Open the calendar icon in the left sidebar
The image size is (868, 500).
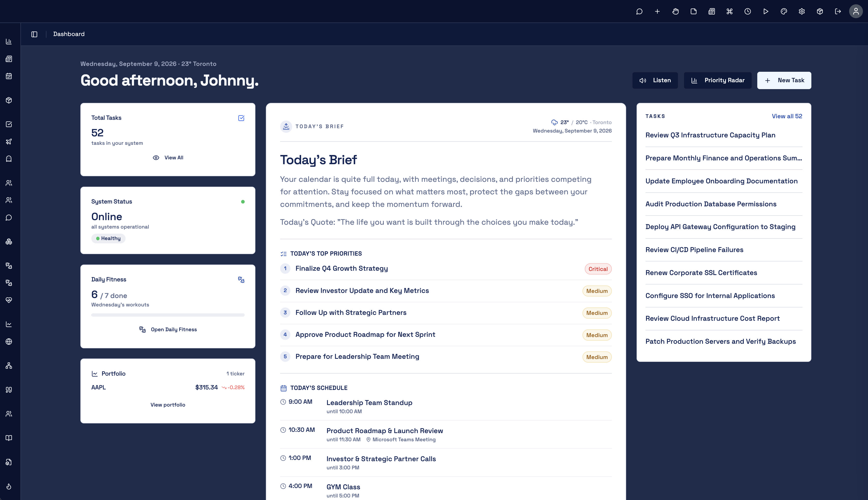click(9, 76)
